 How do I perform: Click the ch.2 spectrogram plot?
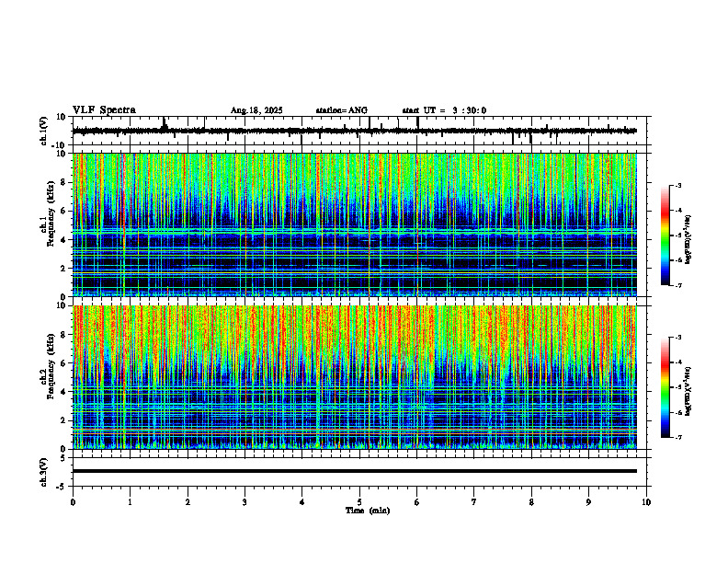(x=355, y=377)
